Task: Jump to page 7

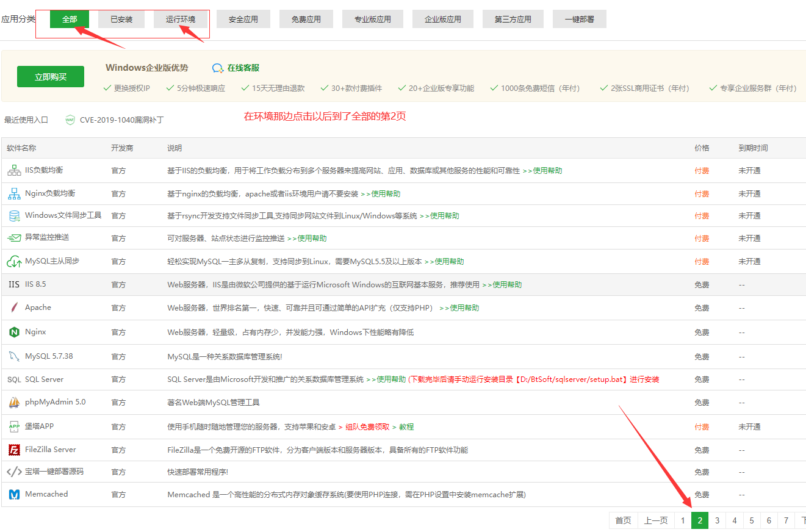Action: 785,520
